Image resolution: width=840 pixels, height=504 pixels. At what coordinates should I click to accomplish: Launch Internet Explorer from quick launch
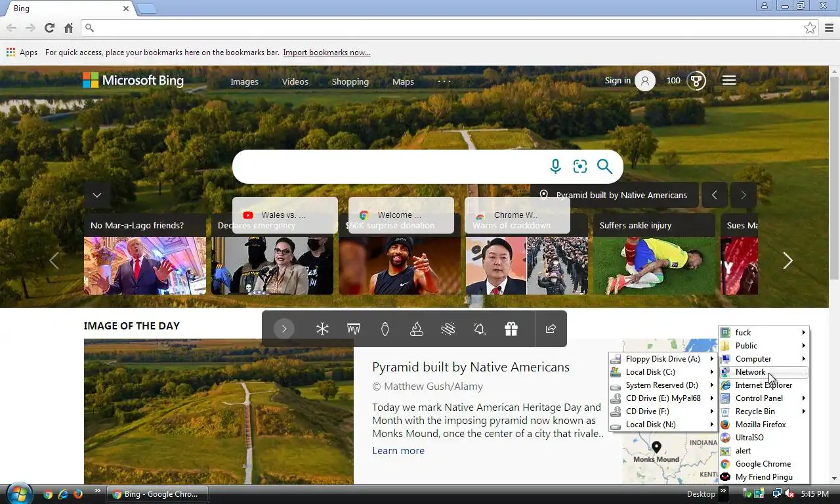tap(63, 494)
